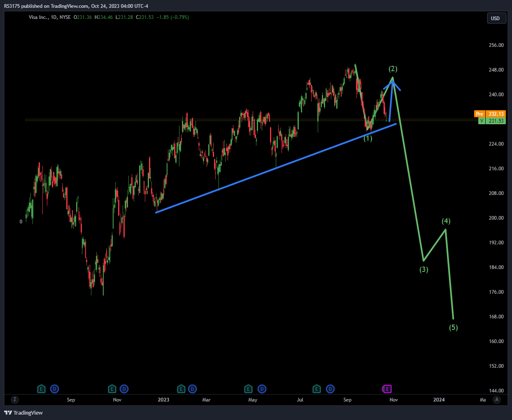Click the wave (3) label on the chart

pos(424,269)
